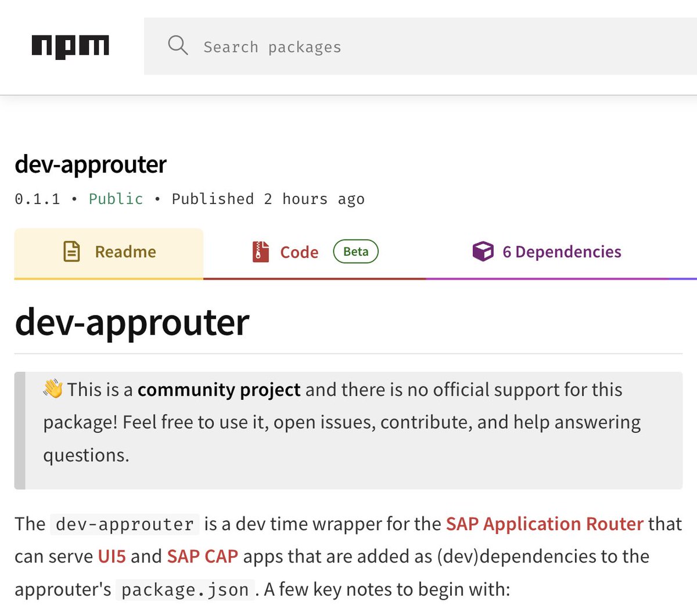This screenshot has width=697, height=616.
Task: Click version number 0.1.1
Action: [37, 199]
